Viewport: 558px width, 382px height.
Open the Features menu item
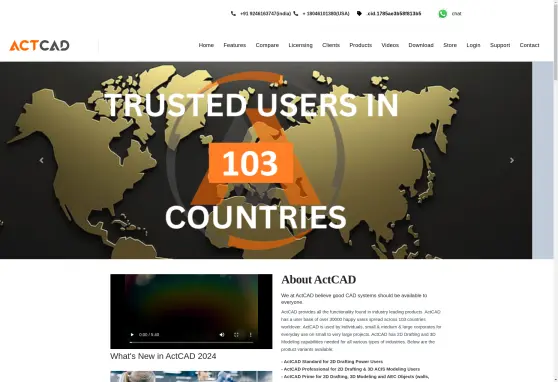(x=235, y=45)
